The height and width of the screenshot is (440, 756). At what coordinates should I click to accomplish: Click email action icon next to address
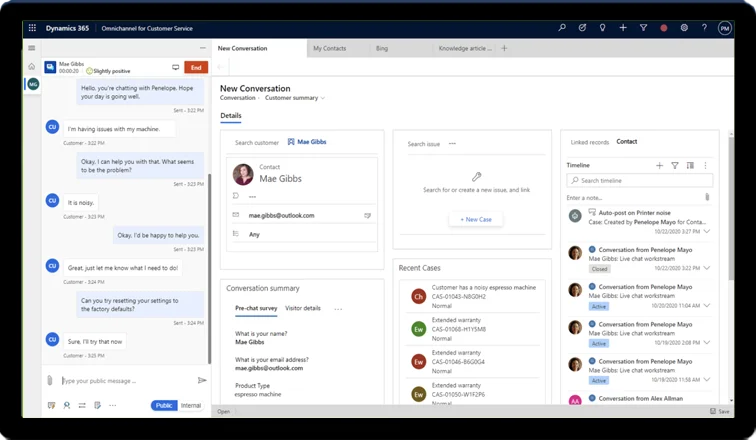(367, 215)
